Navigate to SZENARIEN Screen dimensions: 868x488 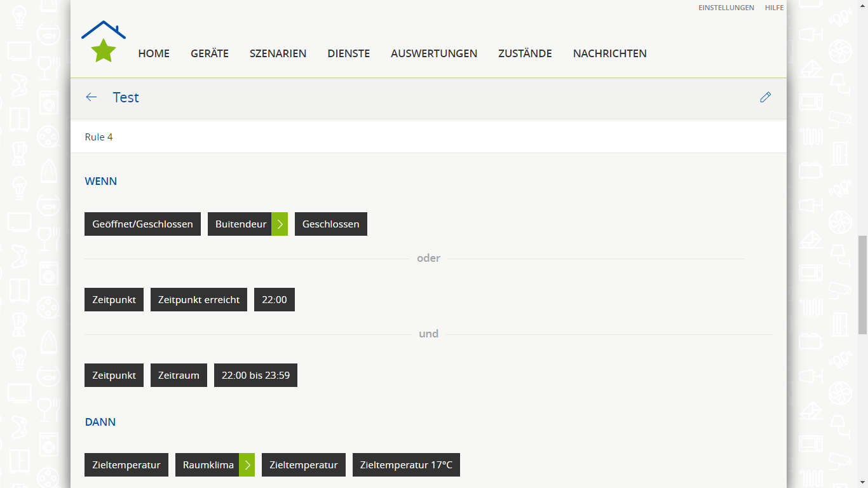pos(278,54)
